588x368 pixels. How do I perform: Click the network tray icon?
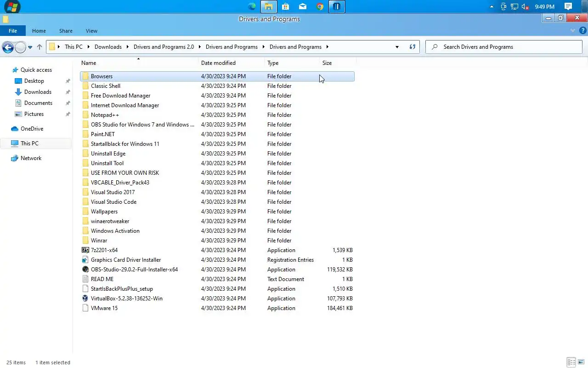click(514, 7)
